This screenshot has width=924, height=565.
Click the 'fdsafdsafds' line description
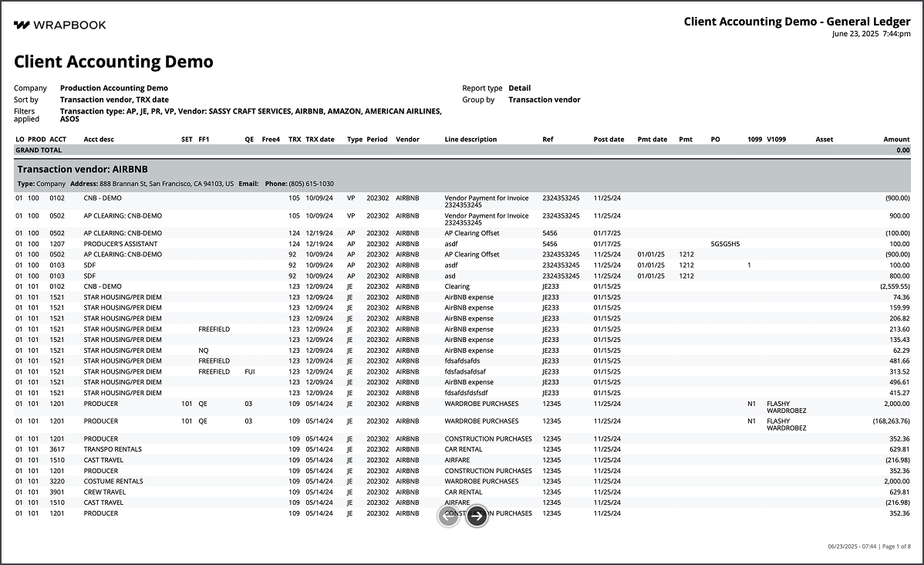pos(462,361)
